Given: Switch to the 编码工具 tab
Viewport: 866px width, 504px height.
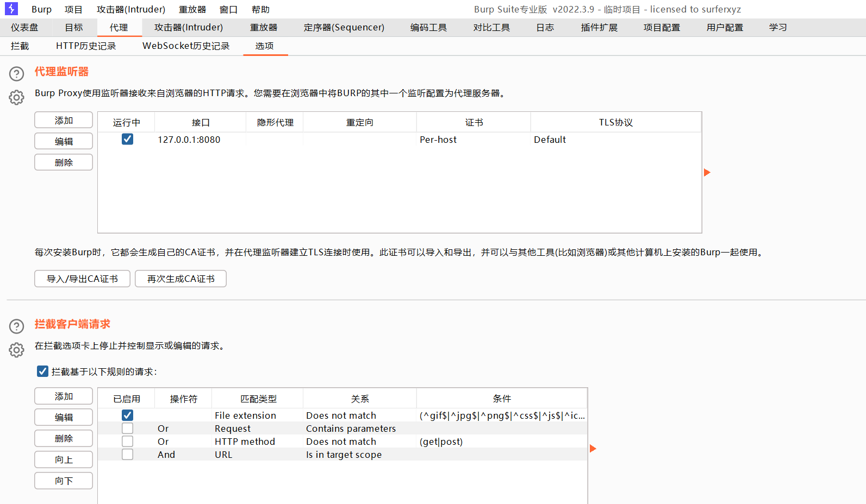Looking at the screenshot, I should click(428, 27).
